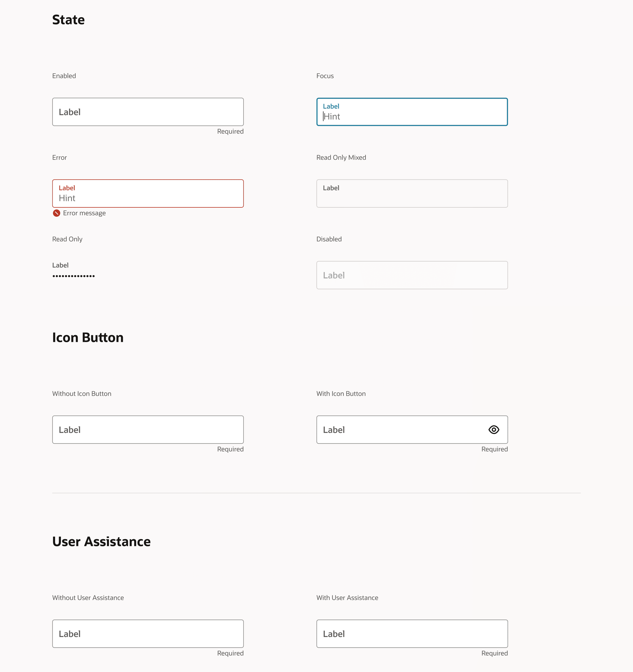Click the Without Icon Button Label input
Image resolution: width=633 pixels, height=672 pixels.
pyautogui.click(x=148, y=430)
